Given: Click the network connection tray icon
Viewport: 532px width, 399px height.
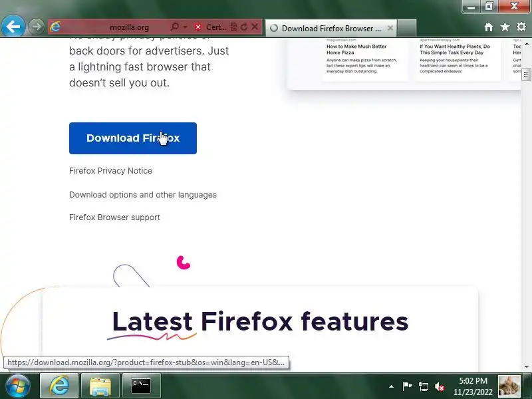Looking at the screenshot, I should (x=423, y=386).
